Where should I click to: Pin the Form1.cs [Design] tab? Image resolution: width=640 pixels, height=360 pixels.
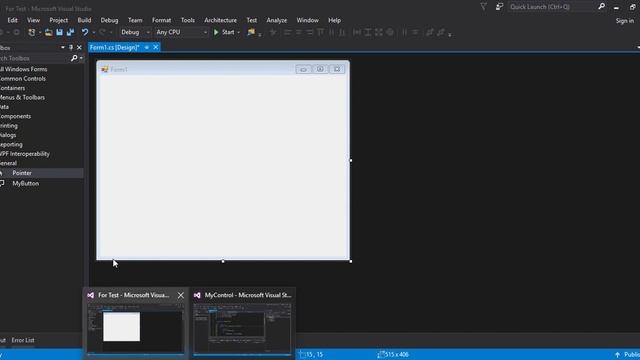tap(147, 47)
